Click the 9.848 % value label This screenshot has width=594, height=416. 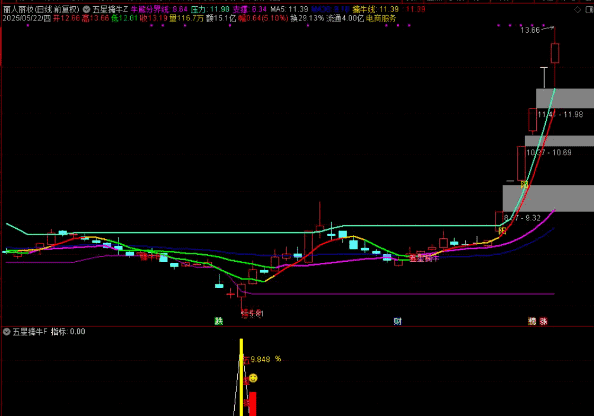tap(266, 359)
